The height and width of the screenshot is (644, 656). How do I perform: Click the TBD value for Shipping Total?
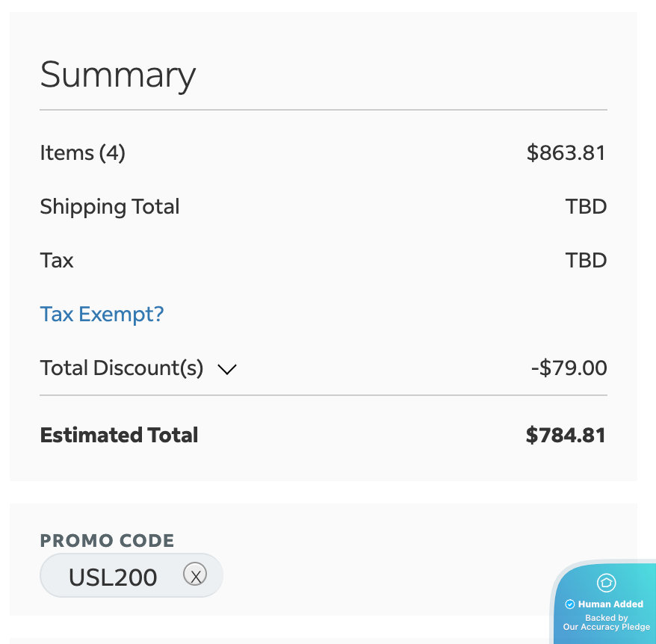[586, 207]
